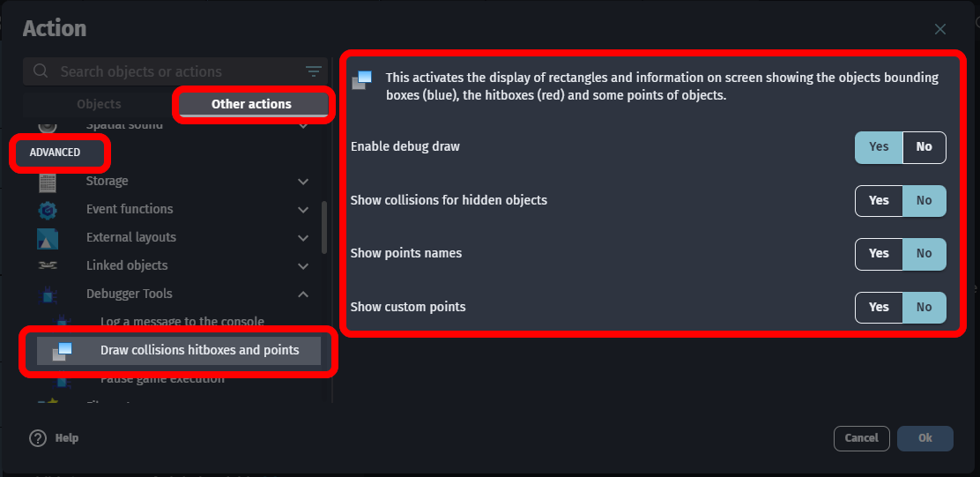Set Show custom points to Yes

click(879, 308)
